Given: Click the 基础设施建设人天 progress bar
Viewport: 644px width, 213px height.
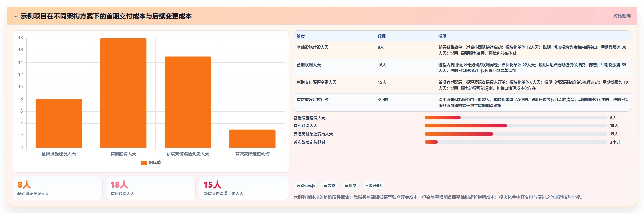Looking at the screenshot, I should point(516,118).
